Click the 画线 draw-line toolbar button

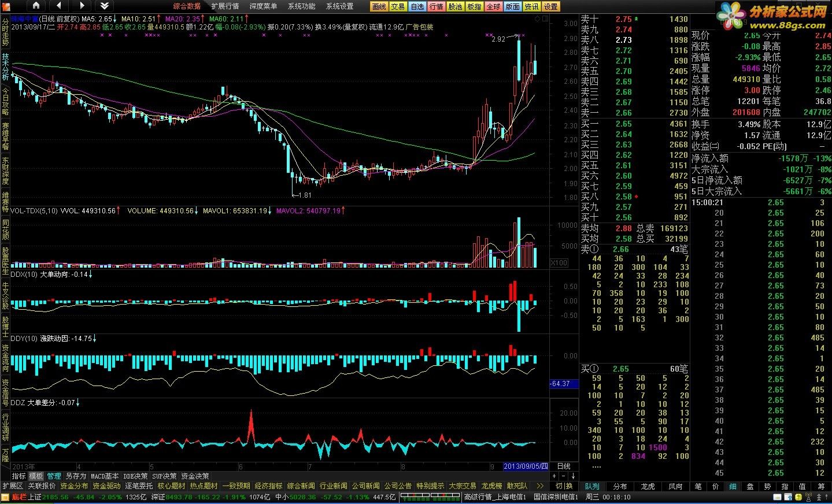379,6
